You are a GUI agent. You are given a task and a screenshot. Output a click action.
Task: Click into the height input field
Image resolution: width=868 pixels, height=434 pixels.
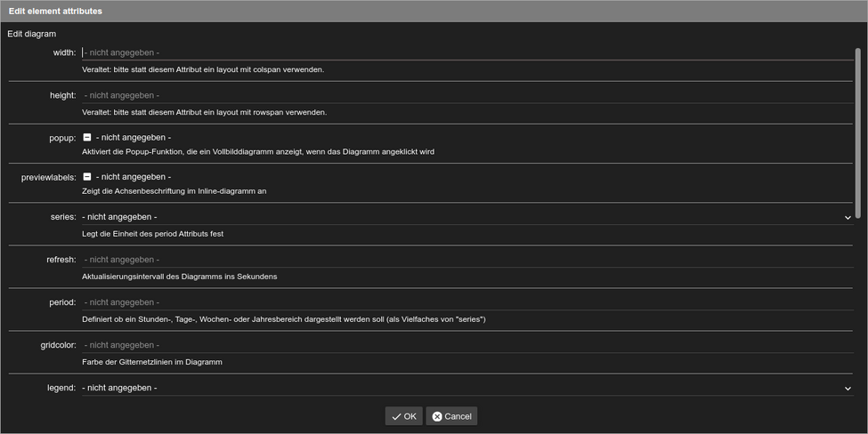[466, 95]
